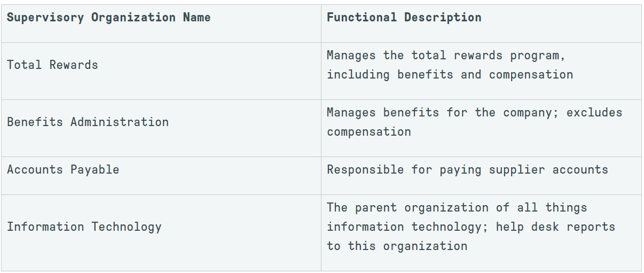The width and height of the screenshot is (644, 273).
Task: Click the word 'Rewards' in the first column
Action: click(74, 65)
